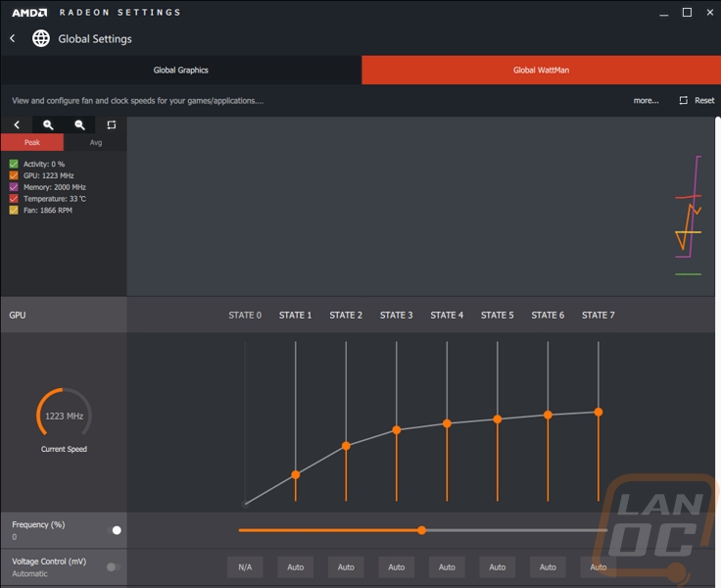Screen dimensions: 721x588
Task: Toggle the Fan RPM graph checkbox
Action: (14, 210)
